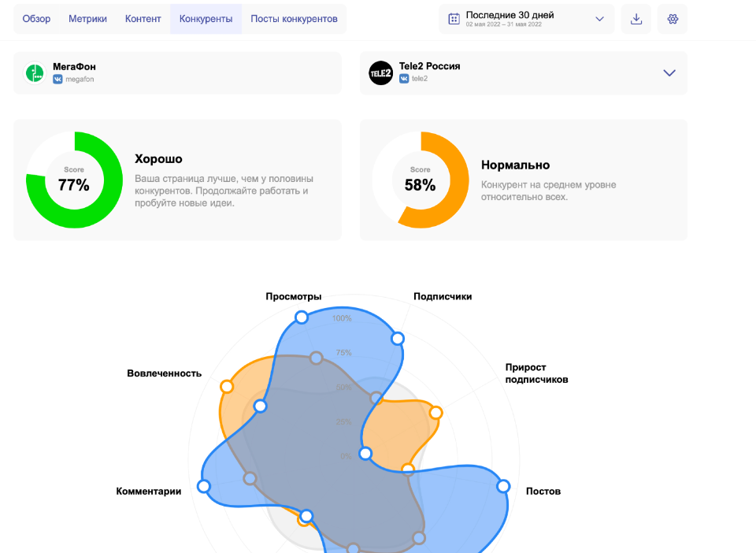Image resolution: width=756 pixels, height=553 pixels.
Task: Select the orange Вовлеченность data point
Action: pyautogui.click(x=227, y=386)
